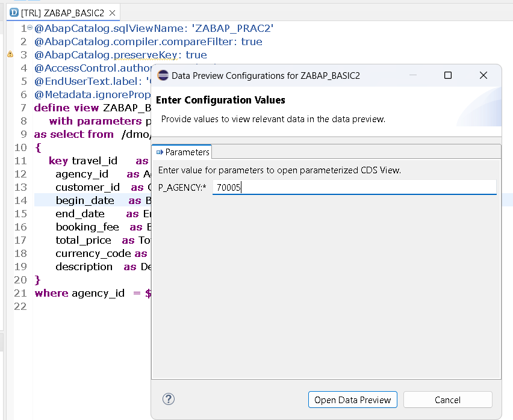Close the ZABAP_BASIC2 editor tab

coord(113,13)
